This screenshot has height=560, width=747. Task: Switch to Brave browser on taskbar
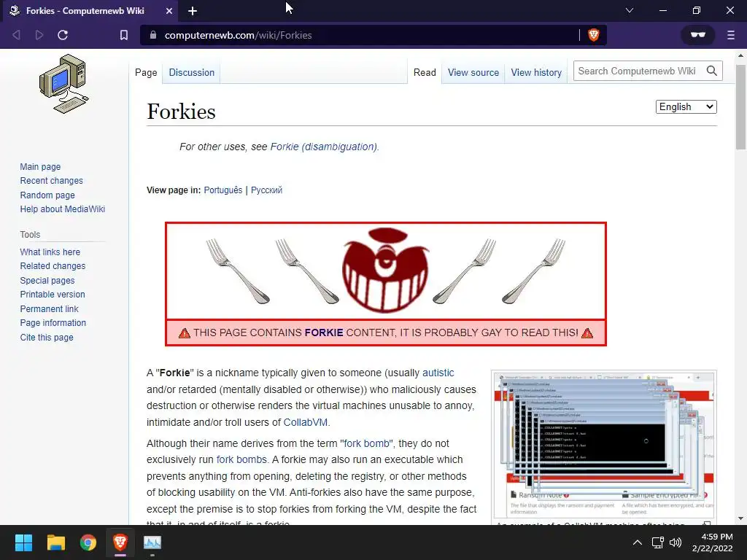point(120,542)
